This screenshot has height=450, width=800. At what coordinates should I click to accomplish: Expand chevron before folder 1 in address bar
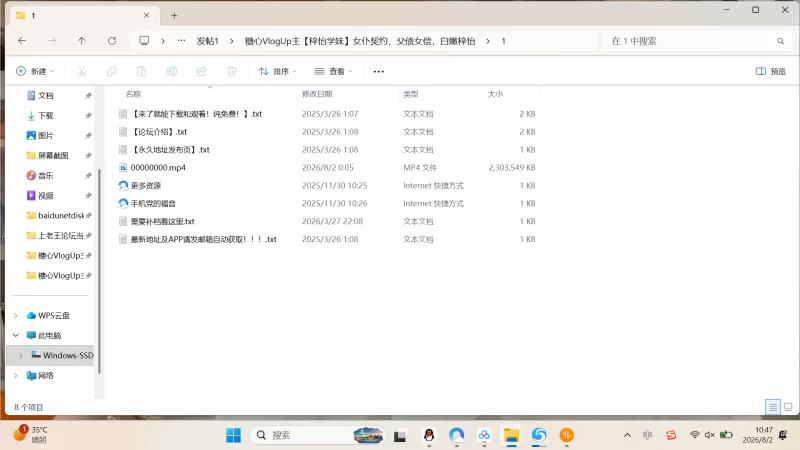pos(488,41)
